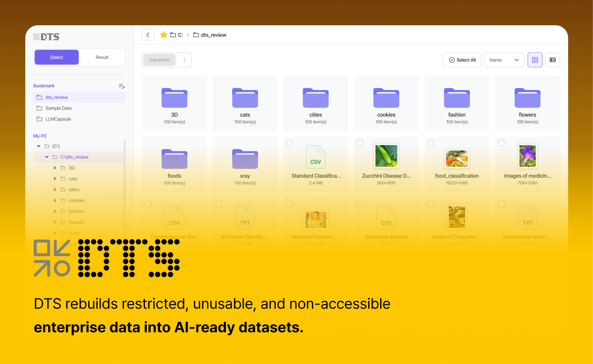
Task: Switch to list view layout
Action: tap(553, 60)
